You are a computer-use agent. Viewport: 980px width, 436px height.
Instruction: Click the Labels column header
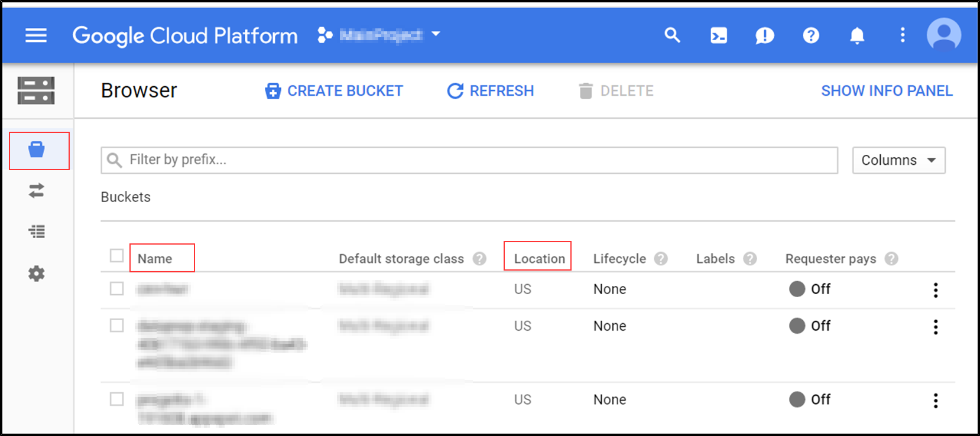click(x=715, y=259)
